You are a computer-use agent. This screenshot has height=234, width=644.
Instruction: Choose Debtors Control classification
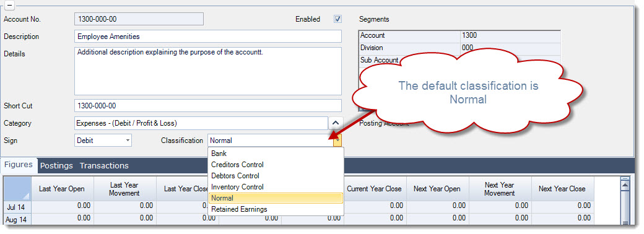[276, 176]
